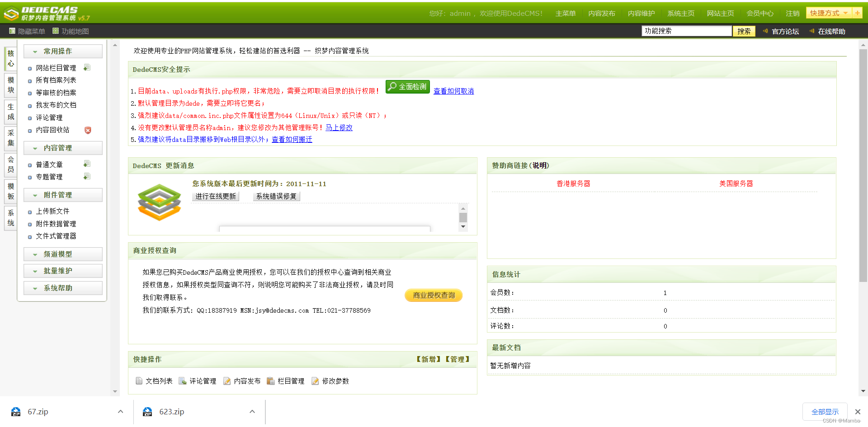Open 会员中心 in the top navigation

coord(760,14)
